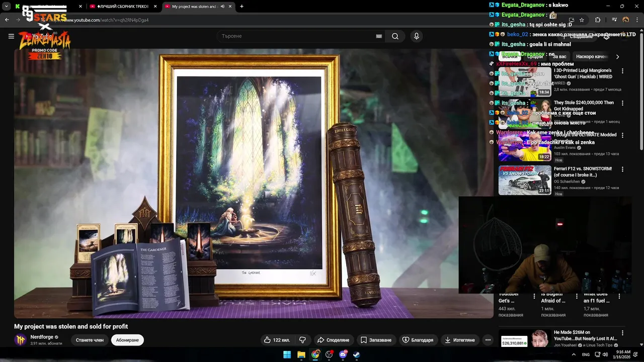This screenshot has width=644, height=362.
Task: Join the channel via Станете член
Action: 90,340
